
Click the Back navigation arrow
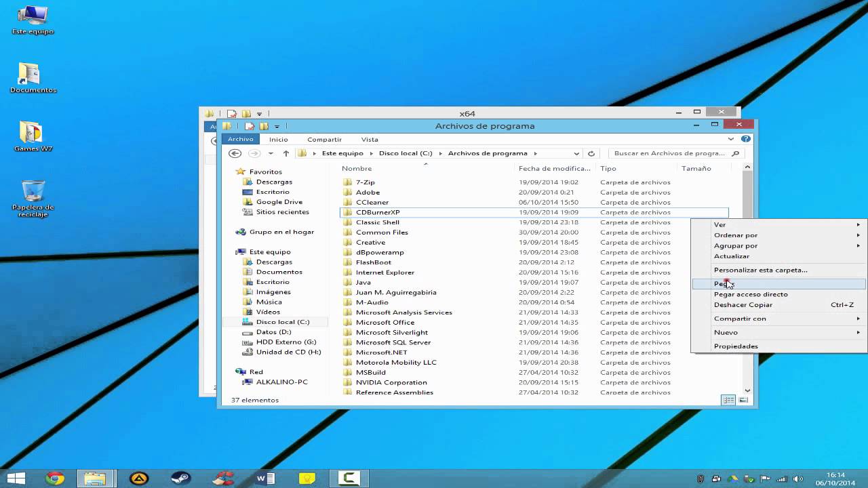pyautogui.click(x=235, y=154)
